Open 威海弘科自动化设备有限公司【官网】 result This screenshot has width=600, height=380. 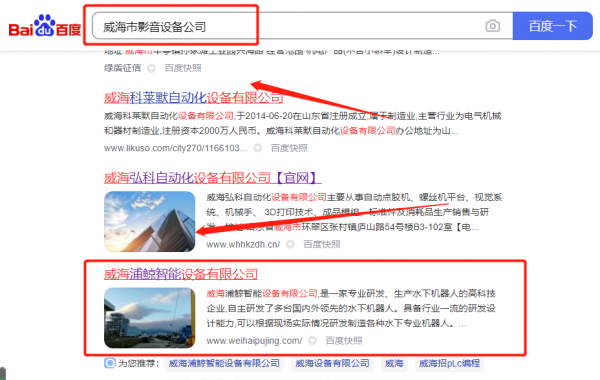[212, 178]
